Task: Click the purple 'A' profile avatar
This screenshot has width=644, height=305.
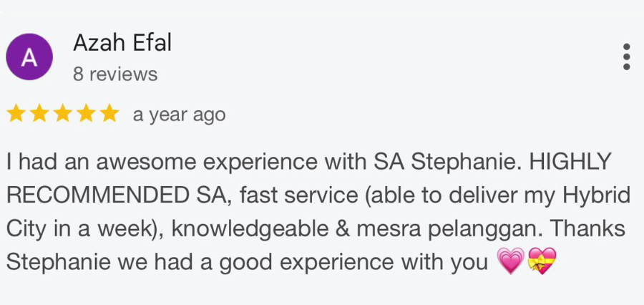Action: coord(29,57)
